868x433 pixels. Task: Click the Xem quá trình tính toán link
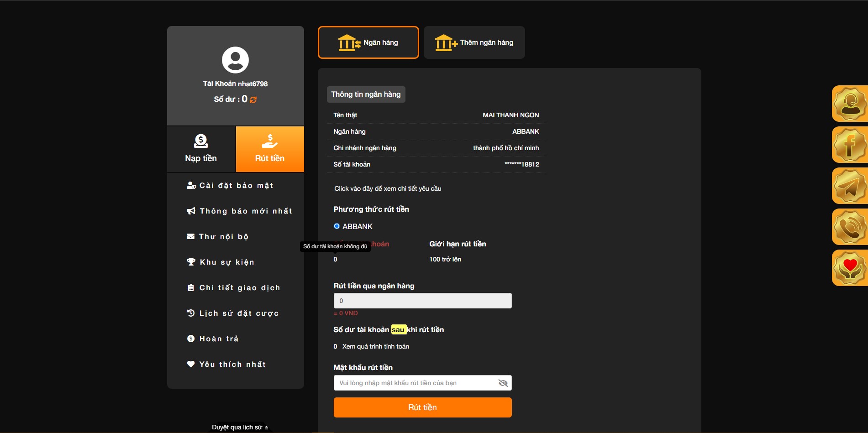375,347
